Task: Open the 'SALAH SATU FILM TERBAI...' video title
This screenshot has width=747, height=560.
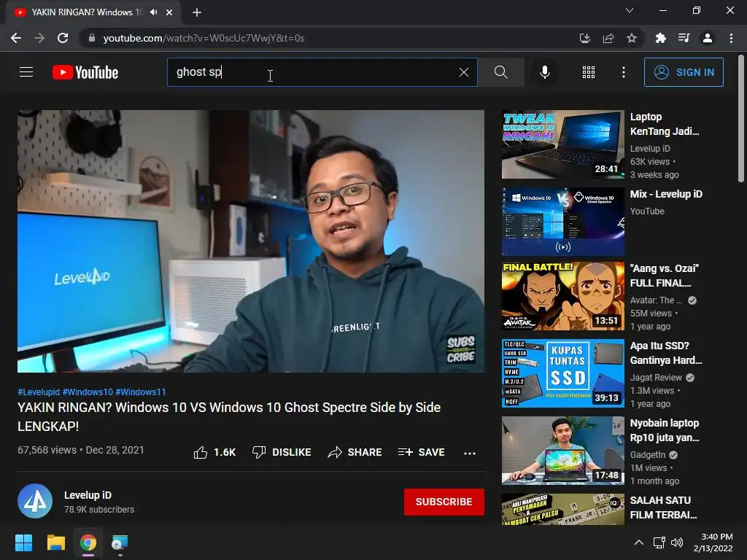Action: [x=663, y=507]
